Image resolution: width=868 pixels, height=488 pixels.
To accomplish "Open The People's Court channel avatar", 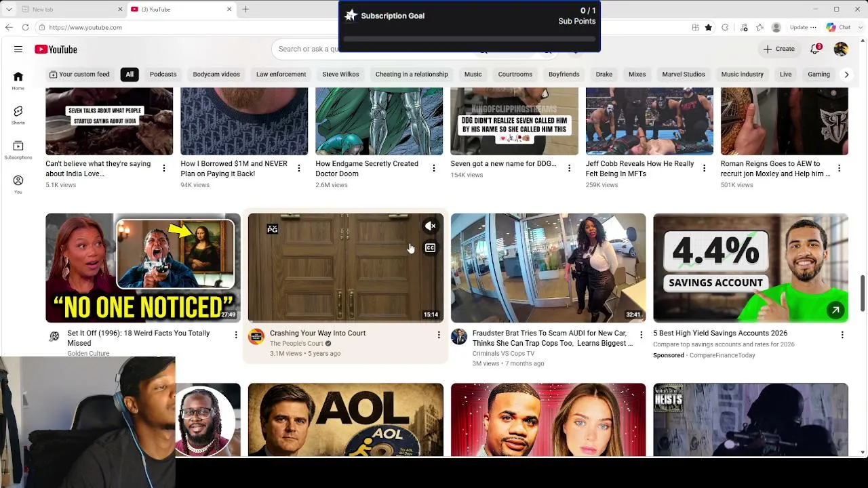I will pos(256,337).
